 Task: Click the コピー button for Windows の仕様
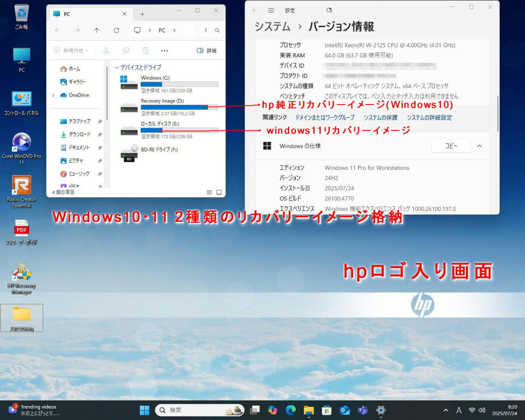(451, 146)
